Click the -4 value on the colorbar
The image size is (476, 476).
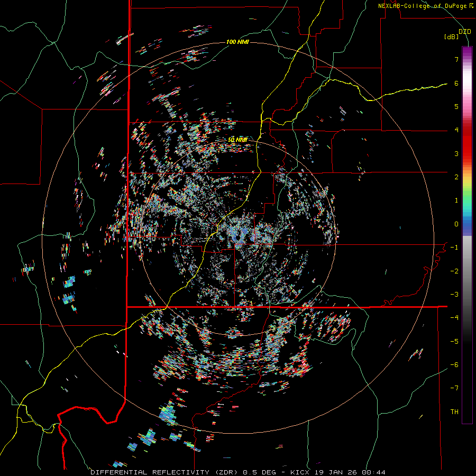coord(454,318)
